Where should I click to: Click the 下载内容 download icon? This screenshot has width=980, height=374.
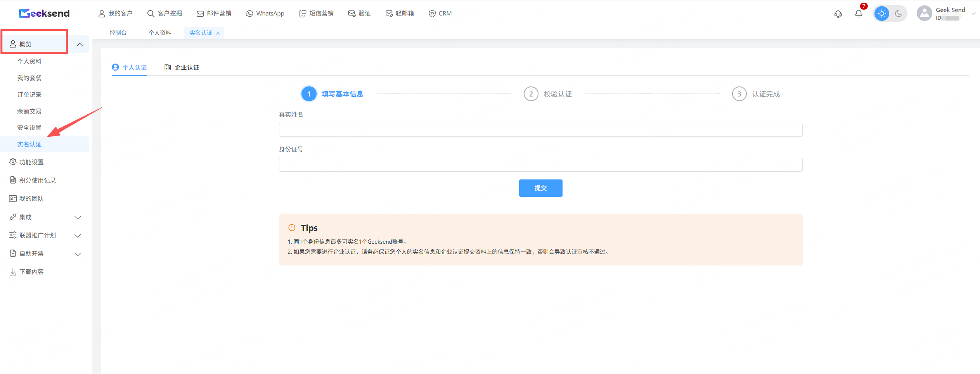click(x=13, y=272)
